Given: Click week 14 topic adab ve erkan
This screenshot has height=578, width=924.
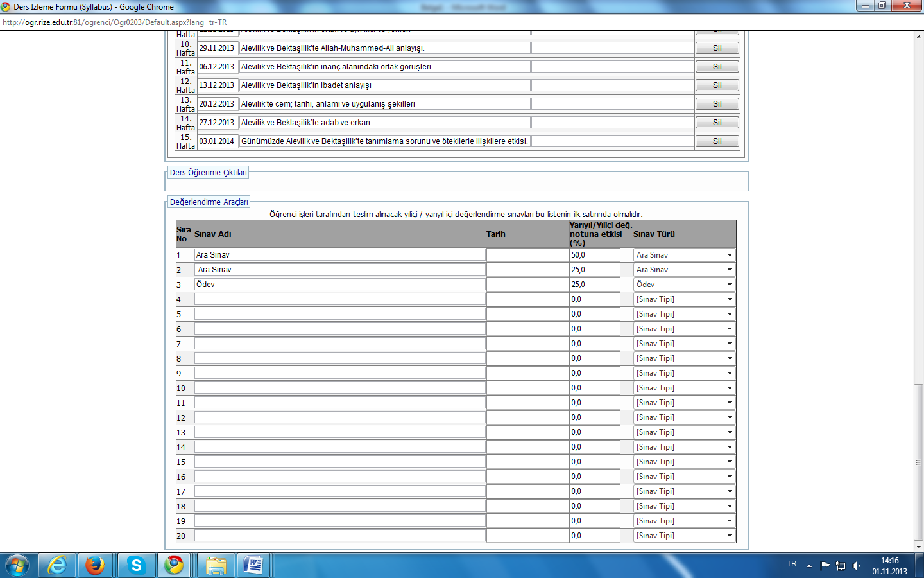Looking at the screenshot, I should point(385,123).
